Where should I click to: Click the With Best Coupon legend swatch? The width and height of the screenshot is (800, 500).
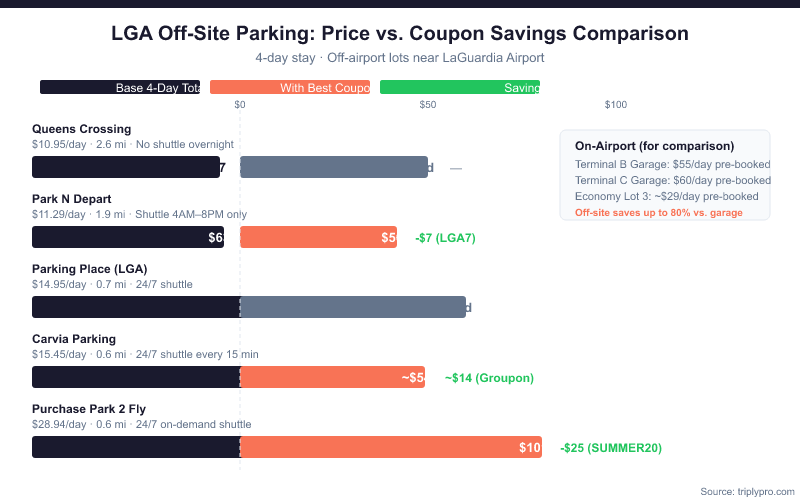pyautogui.click(x=290, y=88)
